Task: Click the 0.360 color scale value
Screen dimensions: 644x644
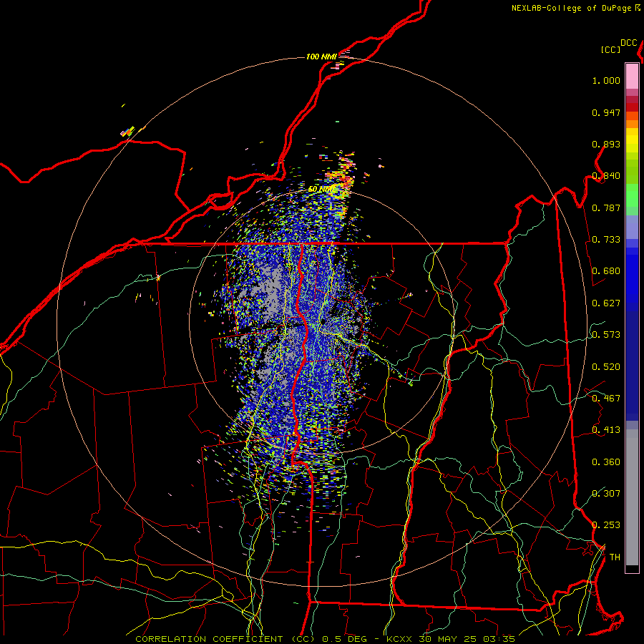Action: tap(606, 462)
